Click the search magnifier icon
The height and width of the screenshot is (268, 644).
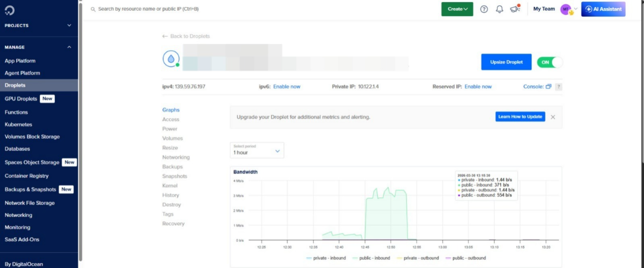click(x=93, y=9)
